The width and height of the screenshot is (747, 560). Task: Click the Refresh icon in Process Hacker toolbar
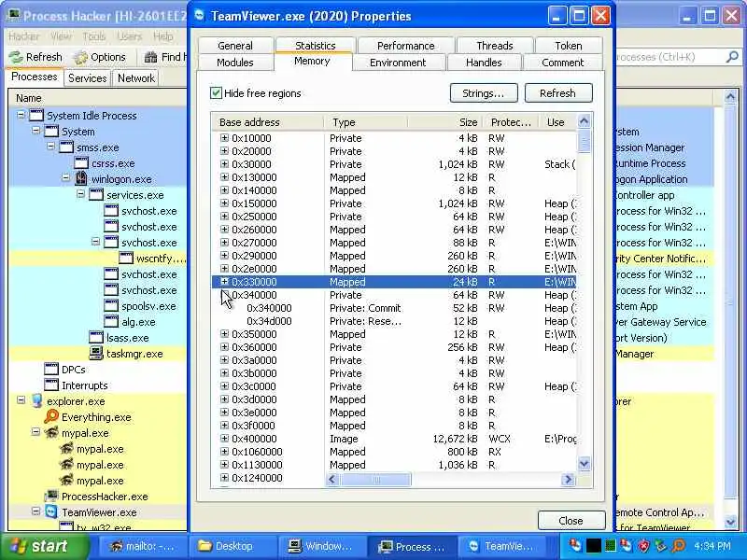[x=16, y=57]
